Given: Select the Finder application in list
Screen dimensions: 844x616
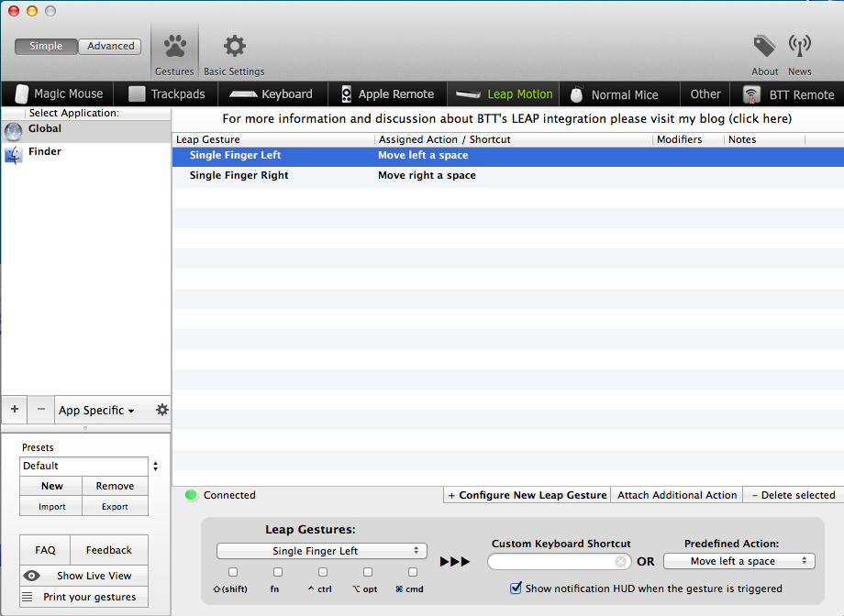Looking at the screenshot, I should 45,152.
